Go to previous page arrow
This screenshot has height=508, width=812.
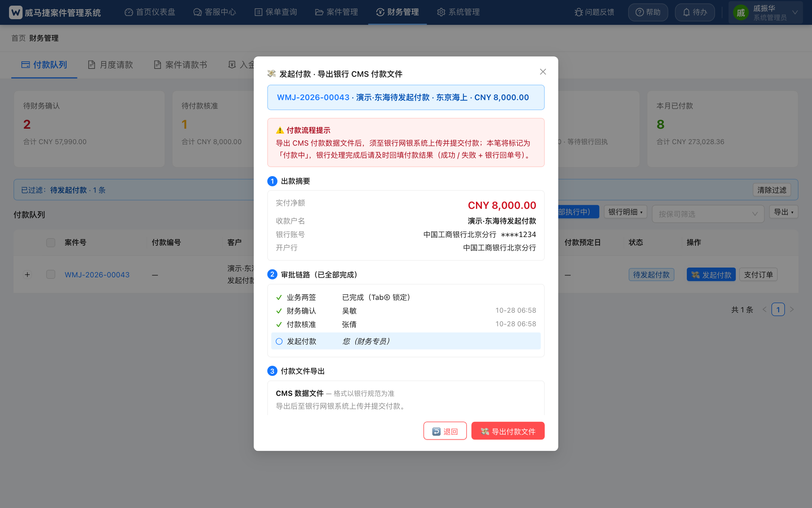click(x=764, y=309)
